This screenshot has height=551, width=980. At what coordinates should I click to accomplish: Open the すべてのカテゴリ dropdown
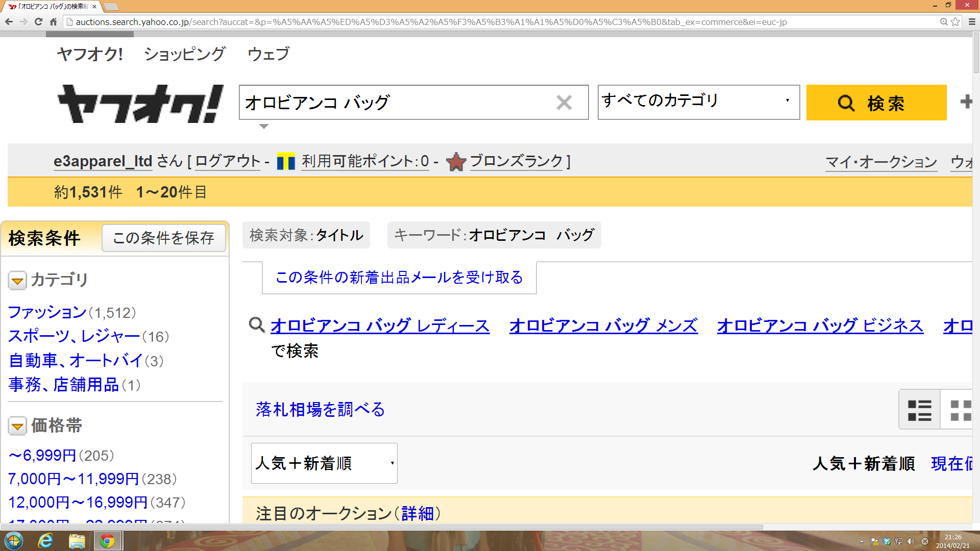coord(699,102)
